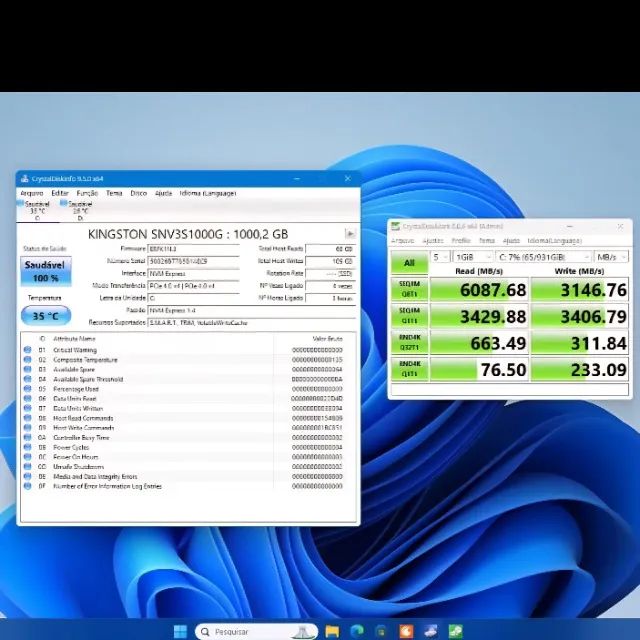
Task: Click the Rotation Rate value (SSD)
Action: 330,273
